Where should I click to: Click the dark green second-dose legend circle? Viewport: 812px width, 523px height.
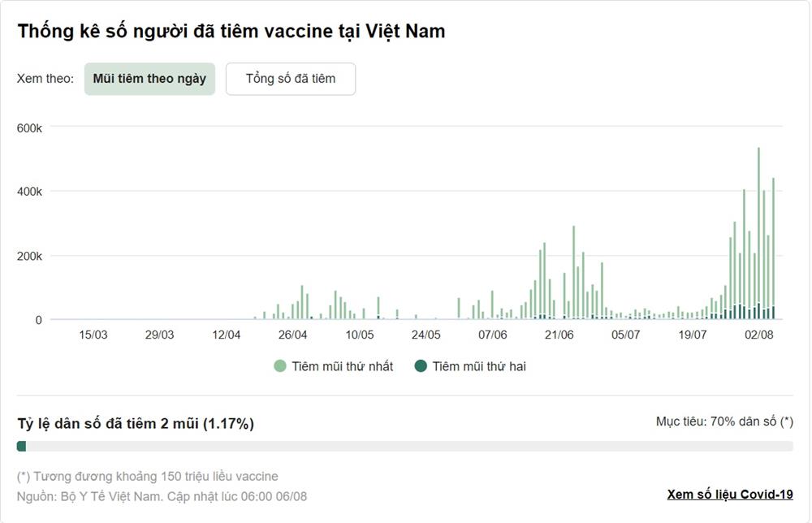[421, 366]
